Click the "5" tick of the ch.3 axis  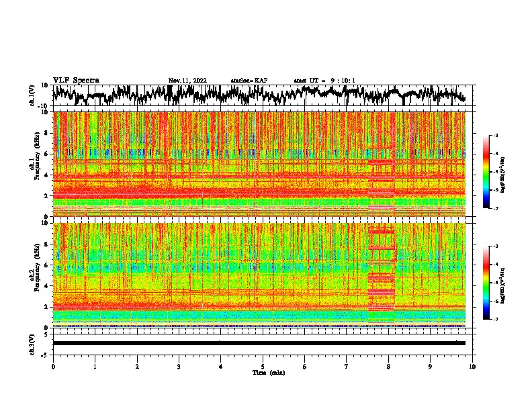click(x=46, y=334)
